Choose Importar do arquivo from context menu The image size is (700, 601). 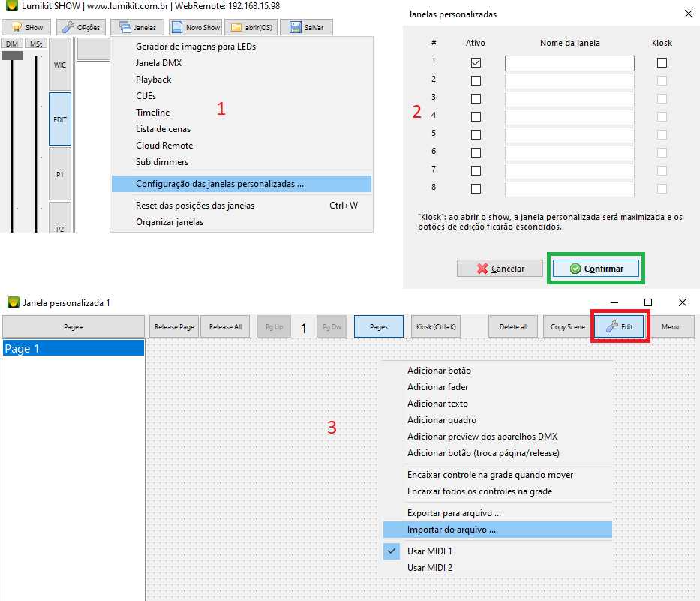(x=451, y=530)
